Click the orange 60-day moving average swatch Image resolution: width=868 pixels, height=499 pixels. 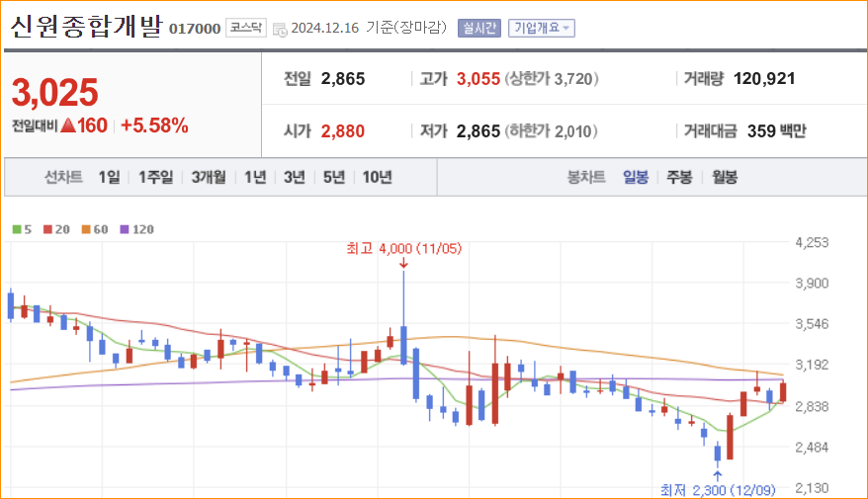click(x=86, y=229)
